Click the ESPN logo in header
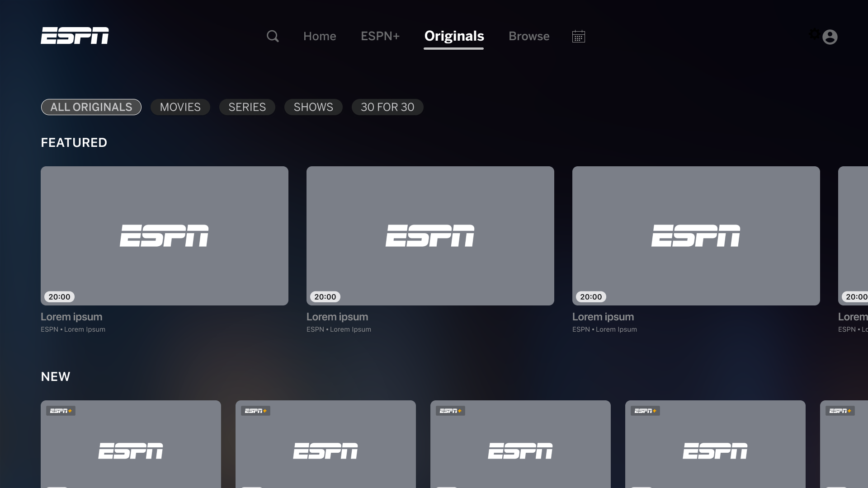Screen dimensions: 868x488 (75, 36)
